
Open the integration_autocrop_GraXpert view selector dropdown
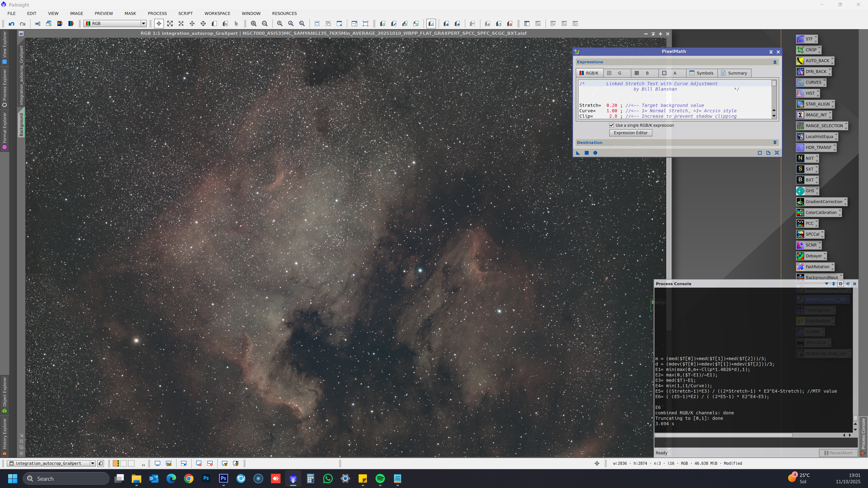(x=92, y=463)
